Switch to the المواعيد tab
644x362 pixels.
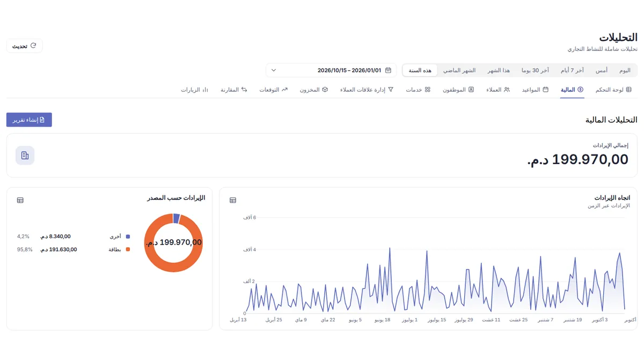(x=535, y=90)
